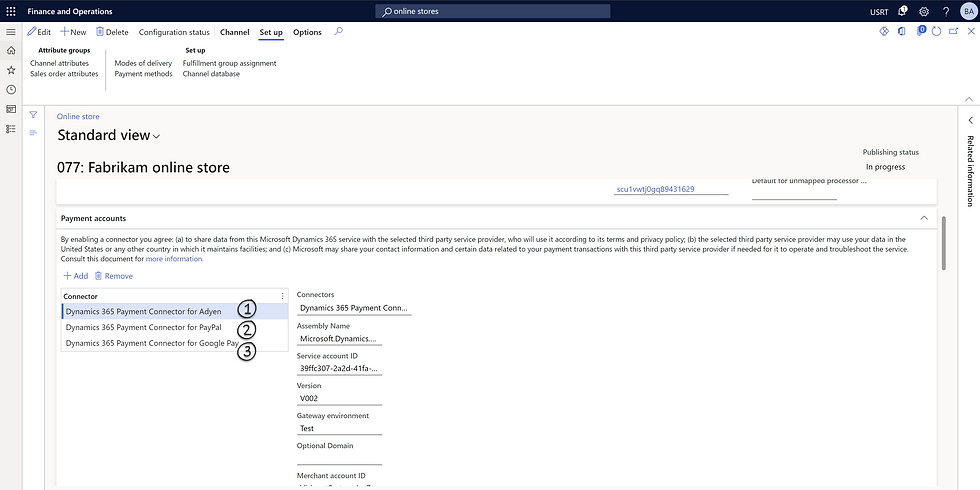The height and width of the screenshot is (490, 980).
Task: Open the settings gear icon
Action: tap(924, 11)
